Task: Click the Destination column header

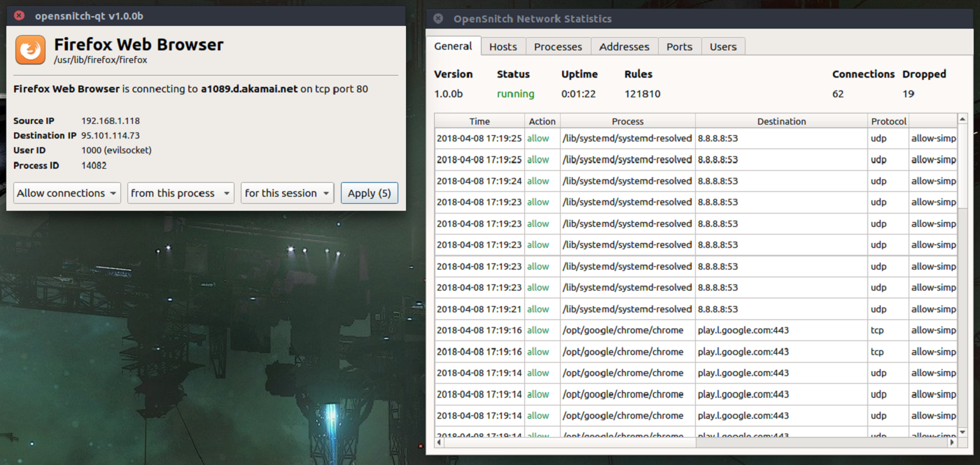Action: click(781, 121)
